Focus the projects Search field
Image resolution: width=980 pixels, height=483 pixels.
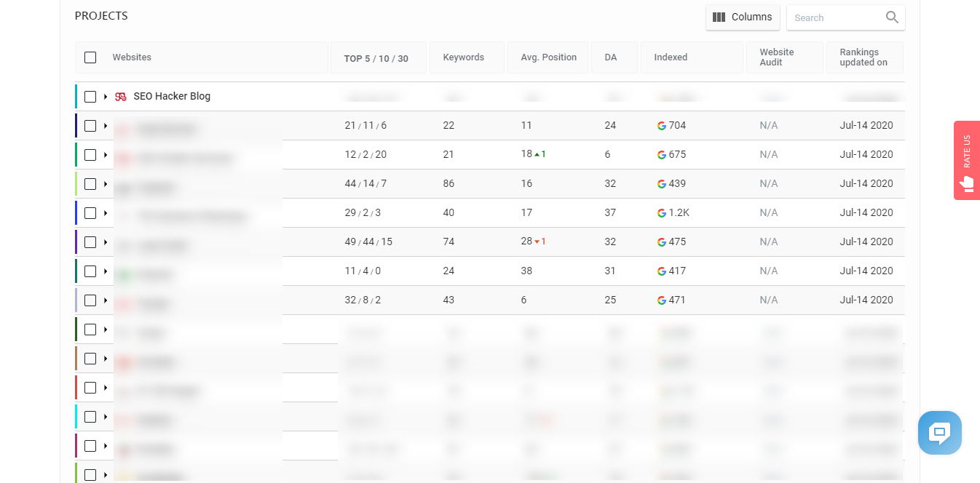click(x=834, y=17)
